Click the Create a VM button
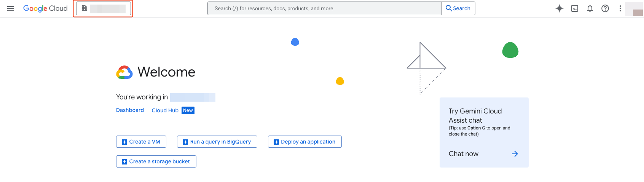The image size is (644, 182). click(141, 142)
